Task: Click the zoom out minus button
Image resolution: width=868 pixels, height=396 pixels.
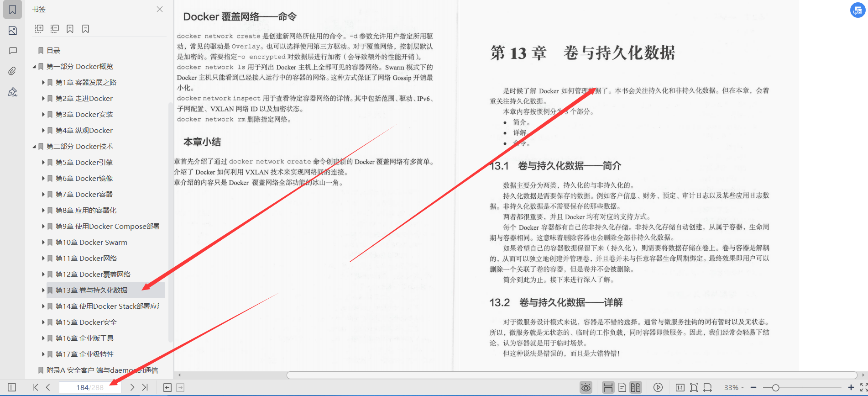Action: (x=753, y=387)
